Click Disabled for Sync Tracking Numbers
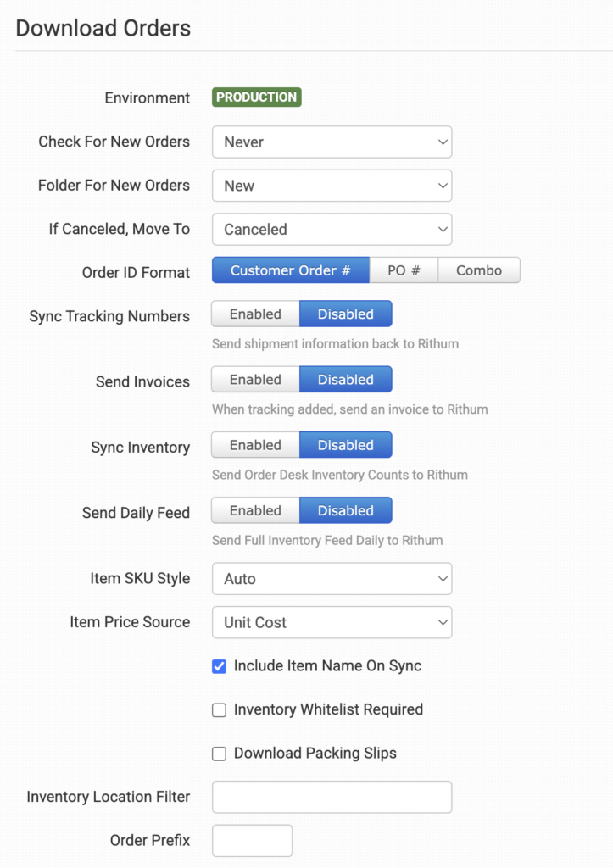The height and width of the screenshot is (868, 613). [x=346, y=314]
